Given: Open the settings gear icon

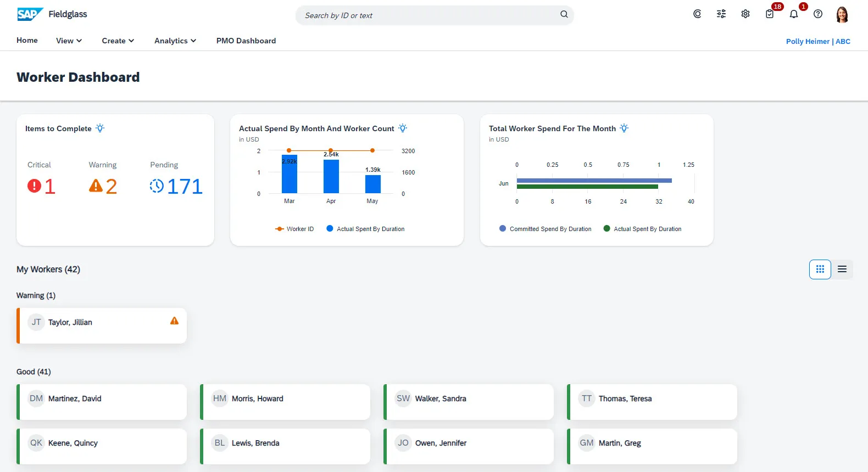Looking at the screenshot, I should point(745,14).
